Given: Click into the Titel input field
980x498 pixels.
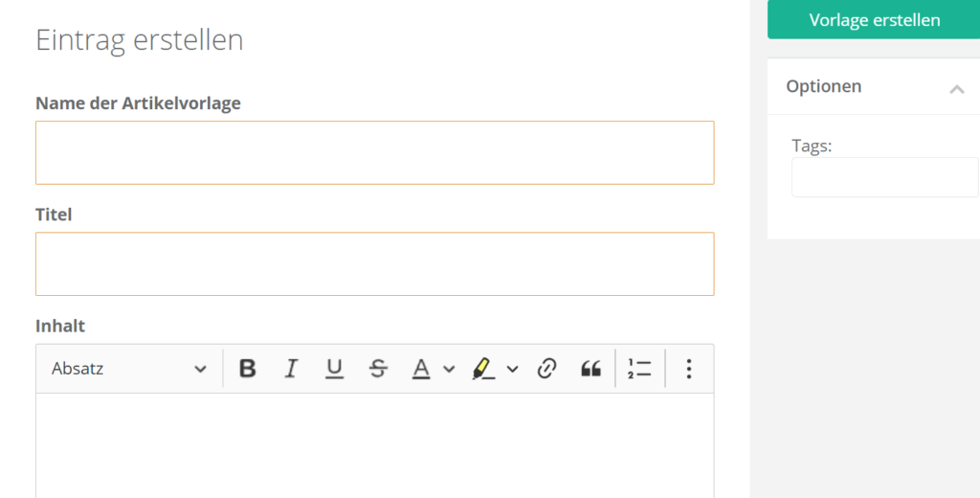Looking at the screenshot, I should point(374,263).
